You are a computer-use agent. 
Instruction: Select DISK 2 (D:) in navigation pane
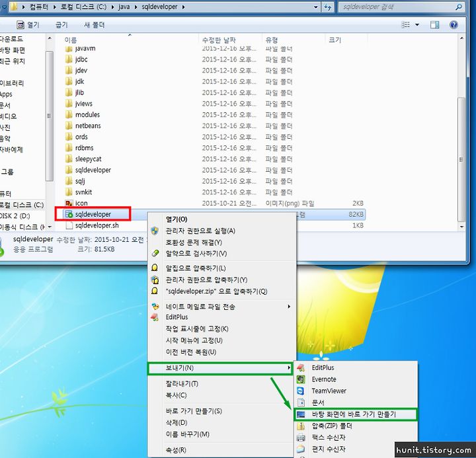point(15,216)
